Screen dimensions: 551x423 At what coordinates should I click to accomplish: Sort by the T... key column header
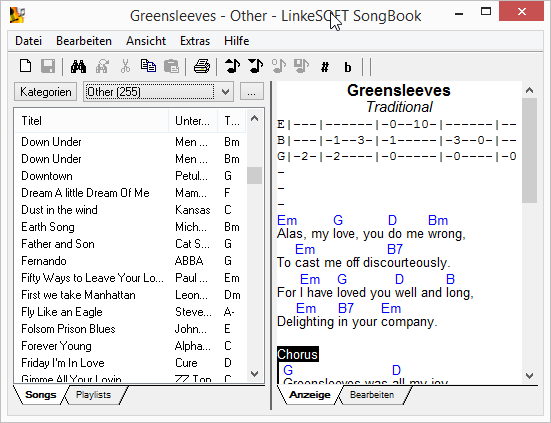coord(232,121)
